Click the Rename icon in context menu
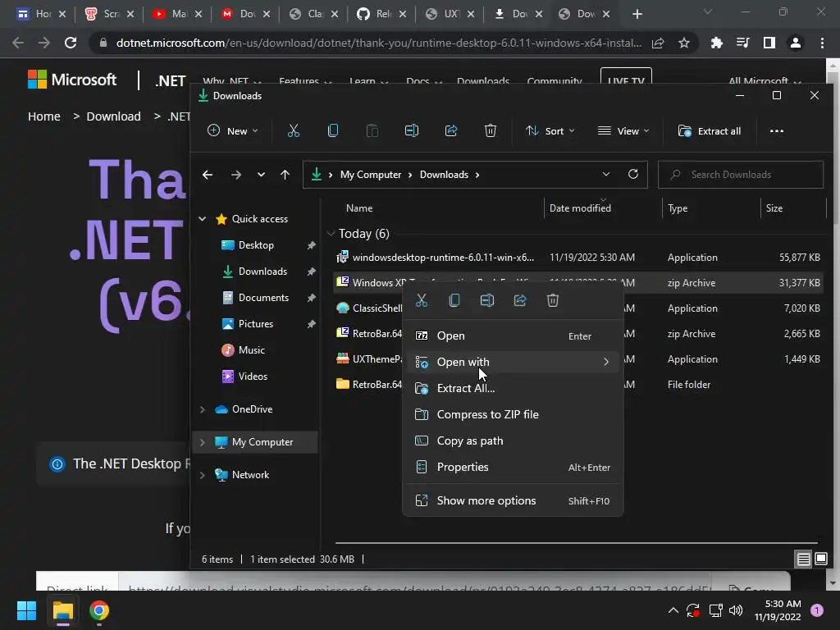Viewport: 840px width, 630px height. click(x=487, y=300)
